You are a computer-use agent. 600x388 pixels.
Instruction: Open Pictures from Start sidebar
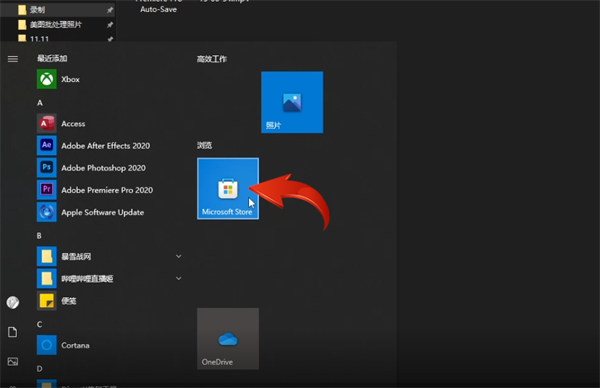coord(13,361)
